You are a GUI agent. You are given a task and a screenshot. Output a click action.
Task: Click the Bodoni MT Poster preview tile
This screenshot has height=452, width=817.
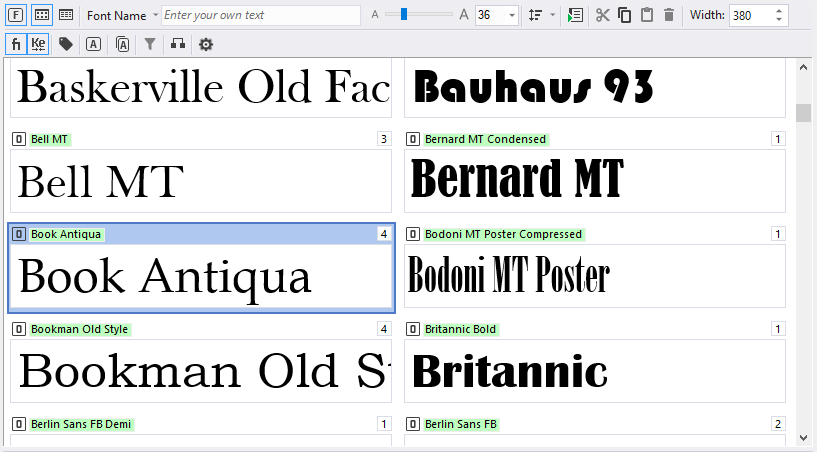(x=595, y=276)
